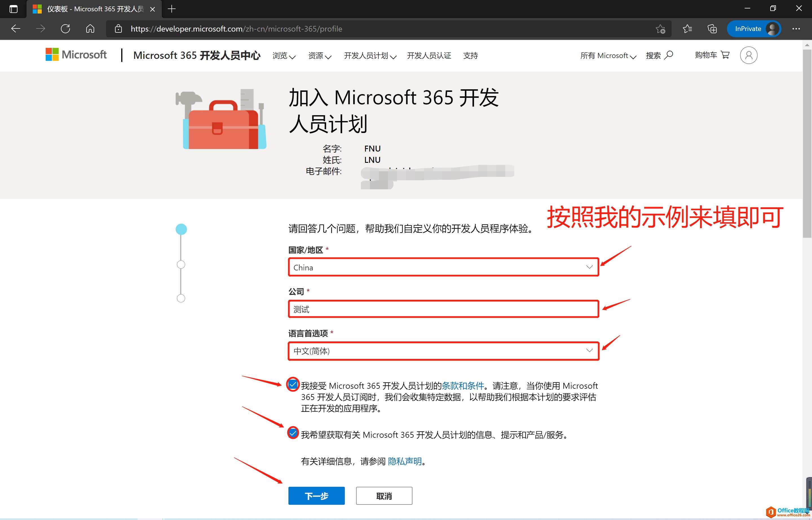
Task: Open the 开发人员认证 nav item
Action: point(429,56)
